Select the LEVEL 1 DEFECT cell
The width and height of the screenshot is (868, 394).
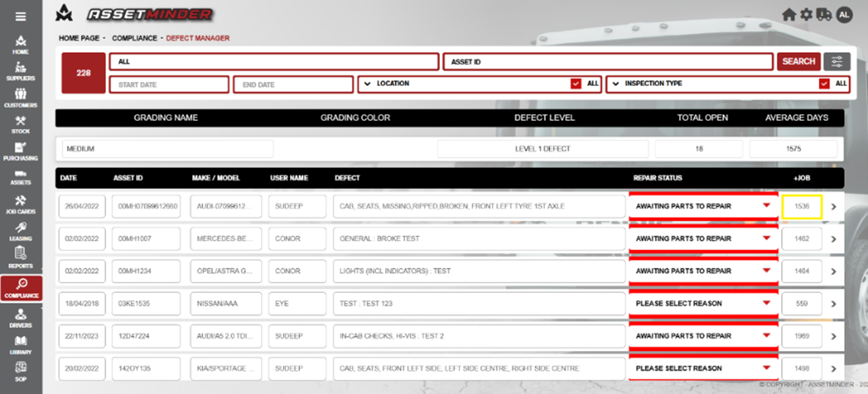point(543,149)
